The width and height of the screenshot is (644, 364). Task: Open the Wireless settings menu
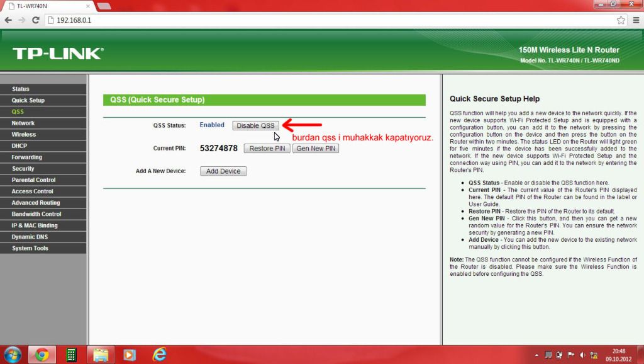(x=43, y=135)
